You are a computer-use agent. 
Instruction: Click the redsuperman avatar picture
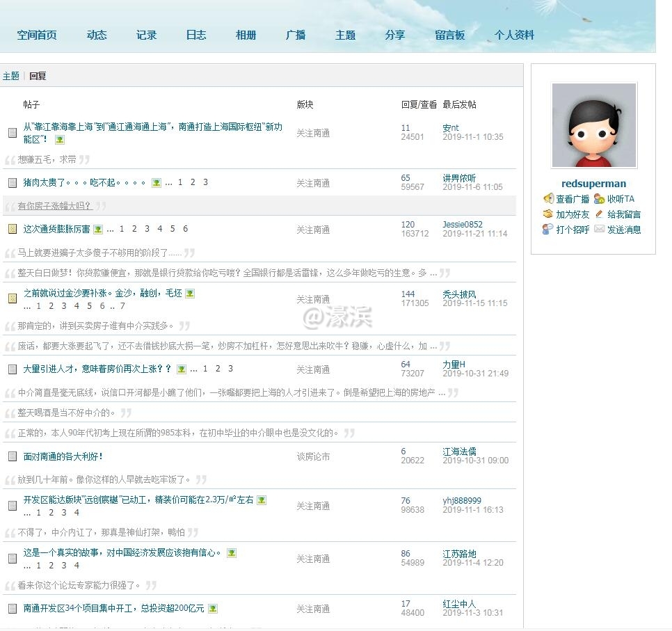(x=593, y=126)
